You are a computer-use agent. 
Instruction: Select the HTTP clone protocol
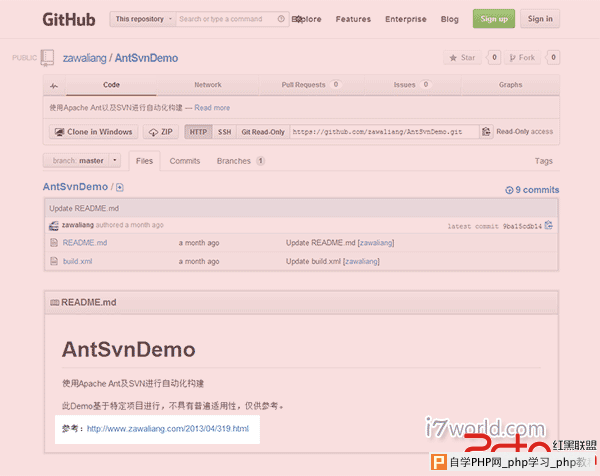[x=198, y=132]
